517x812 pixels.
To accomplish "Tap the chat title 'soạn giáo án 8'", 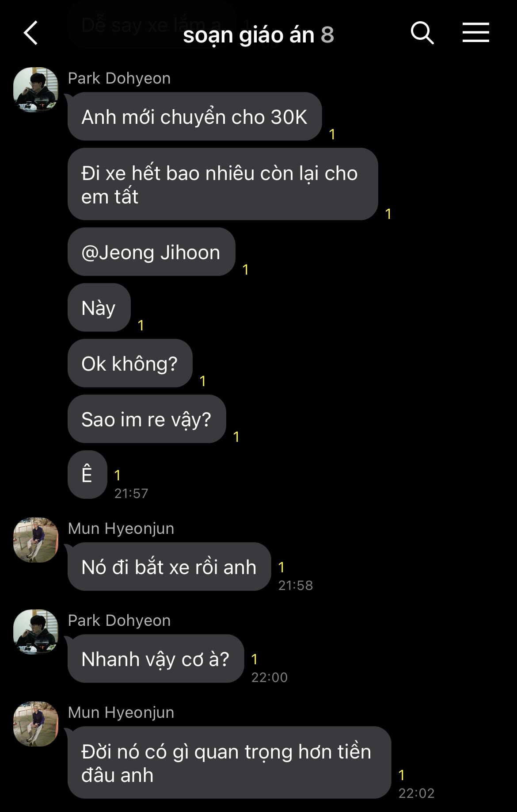I will [x=258, y=35].
